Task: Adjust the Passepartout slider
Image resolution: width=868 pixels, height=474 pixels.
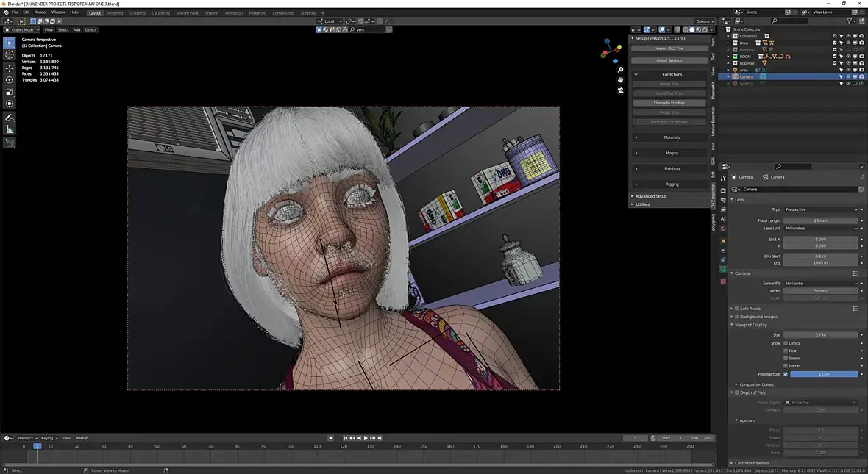Action: pyautogui.click(x=824, y=374)
